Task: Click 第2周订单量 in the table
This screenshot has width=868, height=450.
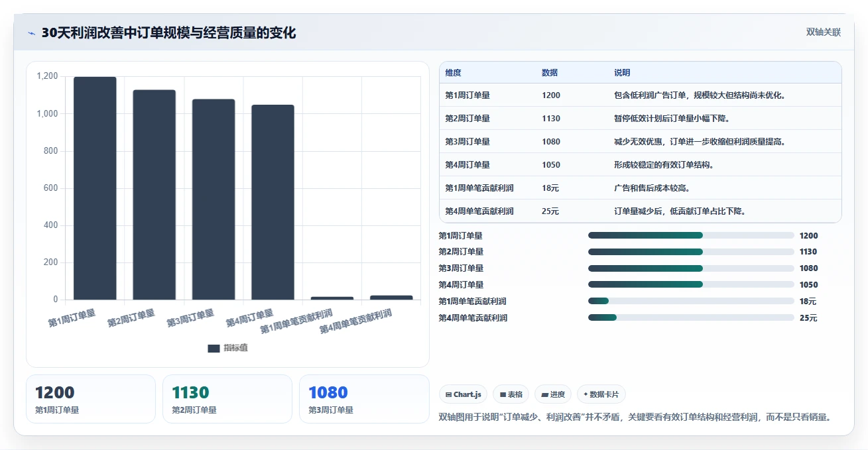Action: pyautogui.click(x=467, y=119)
